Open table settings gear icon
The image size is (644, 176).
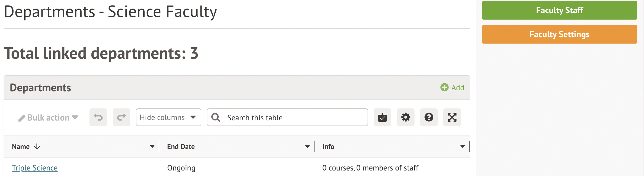click(x=405, y=118)
